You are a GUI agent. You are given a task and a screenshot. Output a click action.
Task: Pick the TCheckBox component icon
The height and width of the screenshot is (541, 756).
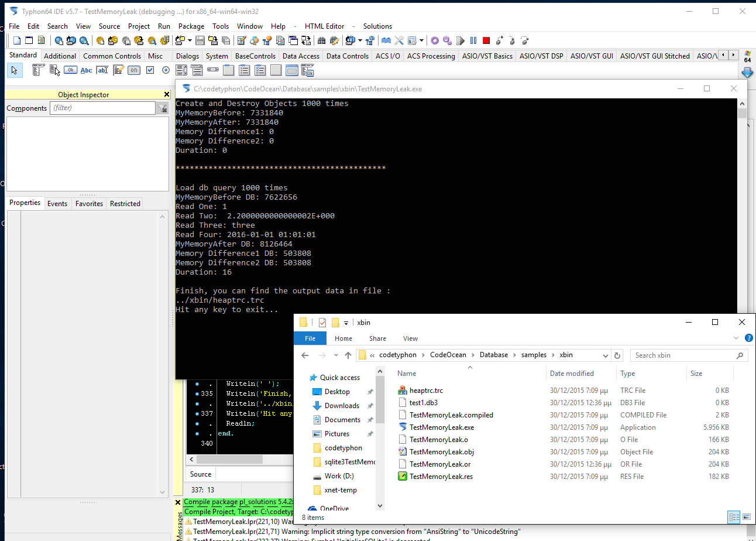[150, 70]
